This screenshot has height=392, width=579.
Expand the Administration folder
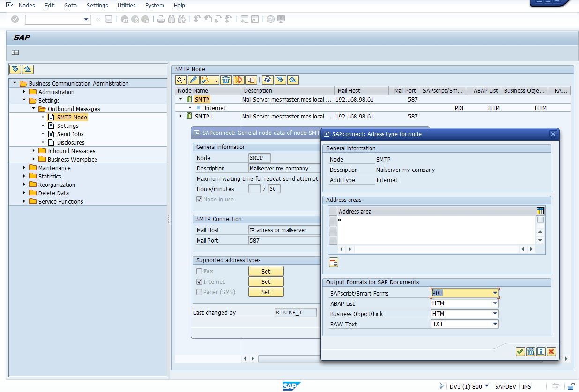pyautogui.click(x=24, y=92)
